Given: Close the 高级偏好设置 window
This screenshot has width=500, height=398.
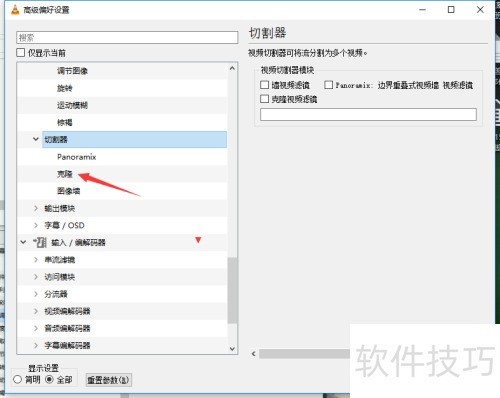Looking at the screenshot, I should 480,10.
